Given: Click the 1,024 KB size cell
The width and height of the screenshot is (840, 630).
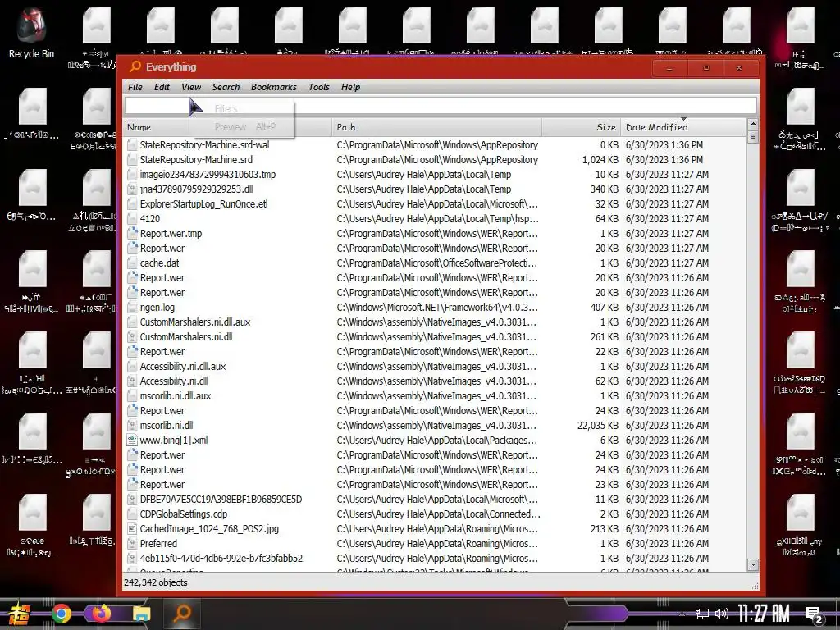Looking at the screenshot, I should click(600, 160).
